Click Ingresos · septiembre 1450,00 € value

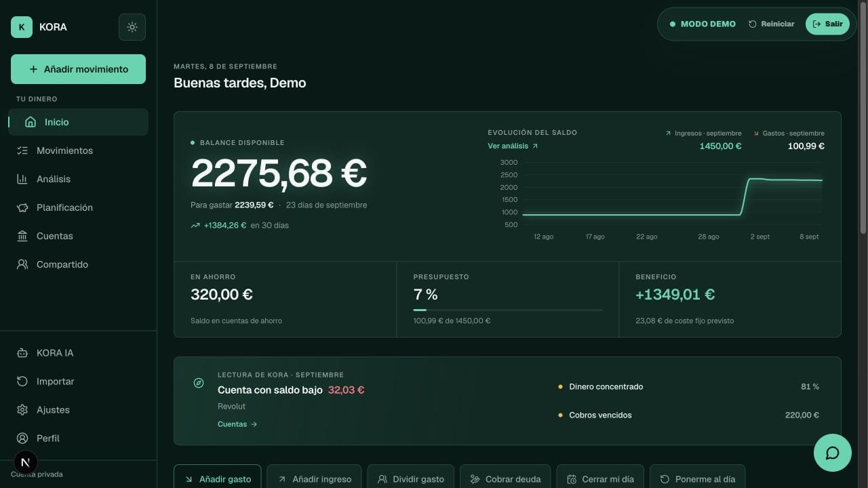[x=720, y=146]
